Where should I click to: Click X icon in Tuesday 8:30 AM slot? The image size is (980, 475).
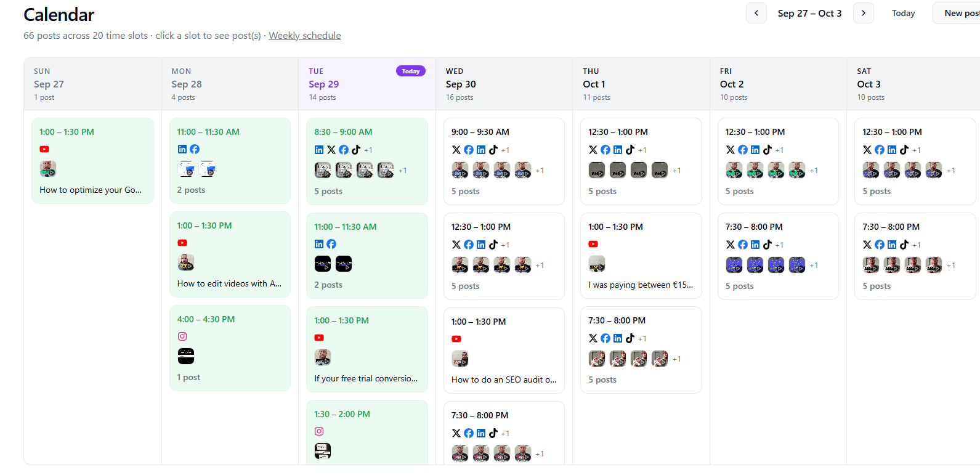(x=331, y=150)
